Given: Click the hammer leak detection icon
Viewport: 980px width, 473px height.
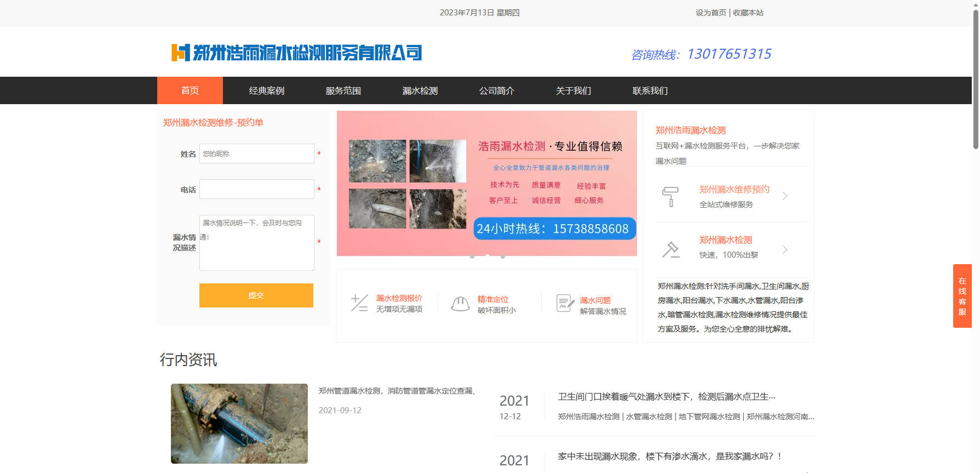Looking at the screenshot, I should point(670,249).
